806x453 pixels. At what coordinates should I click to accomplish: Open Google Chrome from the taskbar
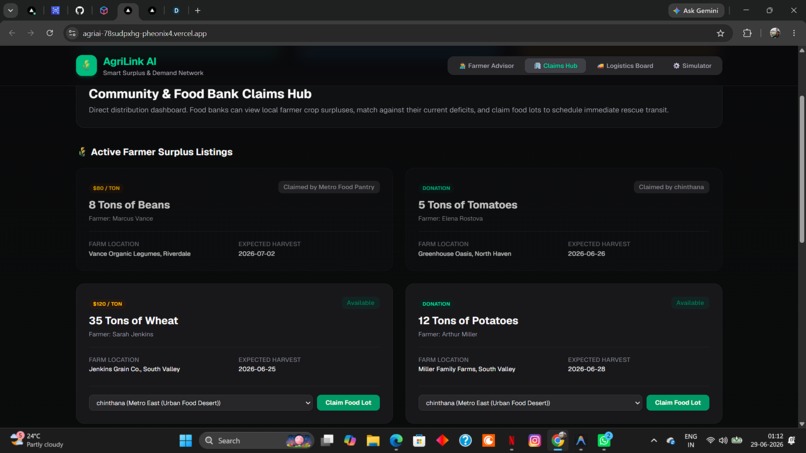(x=558, y=441)
